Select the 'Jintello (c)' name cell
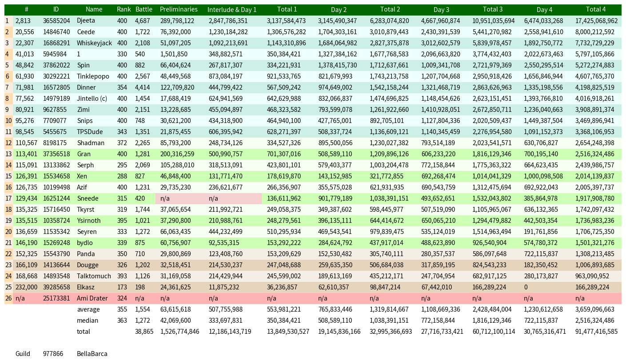626x364 pixels. point(92,99)
